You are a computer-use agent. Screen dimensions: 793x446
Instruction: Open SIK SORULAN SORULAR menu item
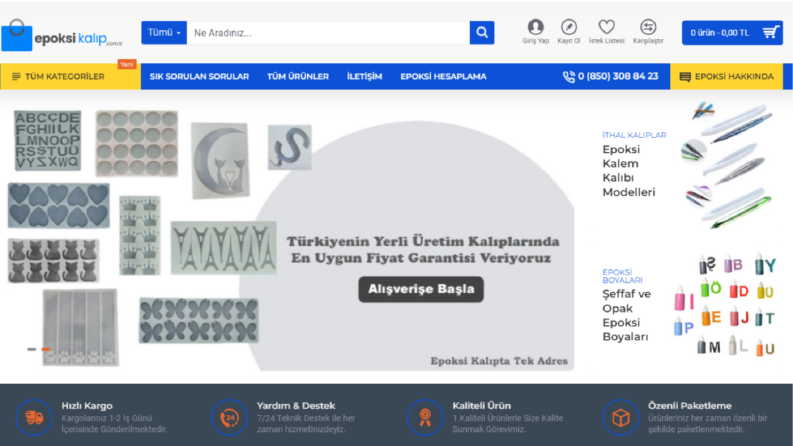click(199, 76)
